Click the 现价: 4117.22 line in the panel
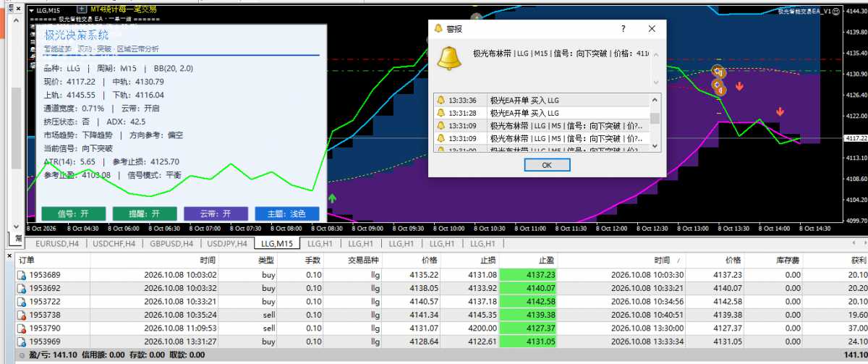The image size is (868, 364). [x=69, y=81]
